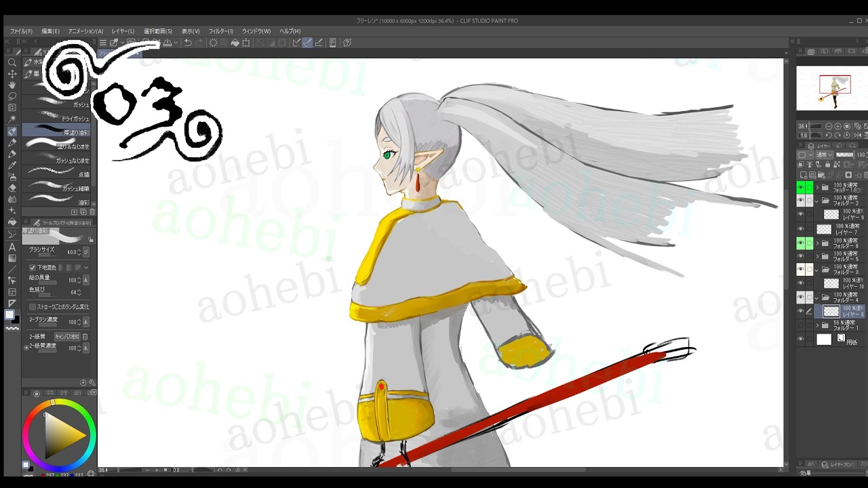868x488 pixels.
Task: Select the Blend tool
Action: pos(12,199)
